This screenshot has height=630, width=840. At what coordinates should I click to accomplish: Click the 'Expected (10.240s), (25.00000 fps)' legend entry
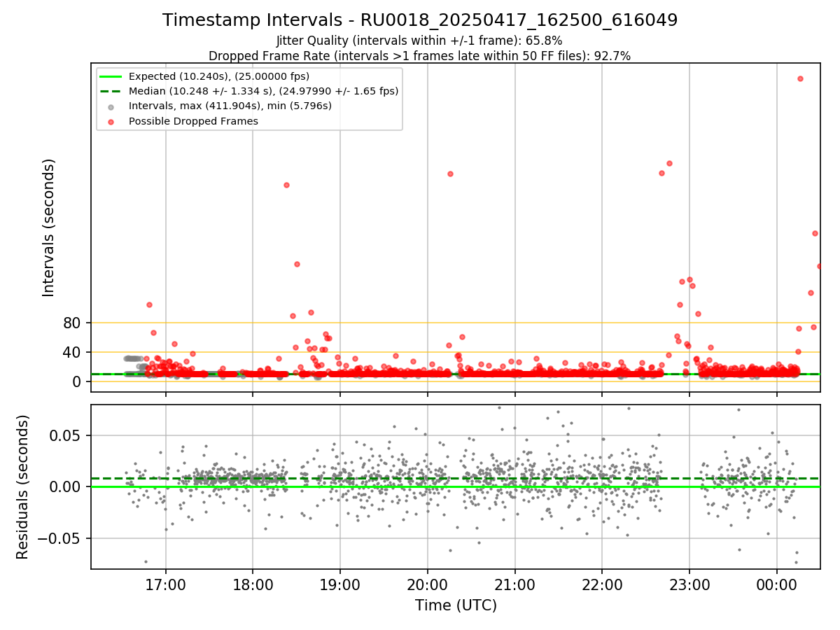click(219, 76)
